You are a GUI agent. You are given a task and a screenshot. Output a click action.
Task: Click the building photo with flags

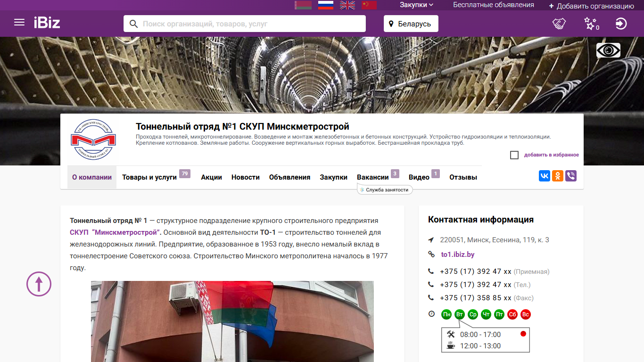[x=232, y=321]
